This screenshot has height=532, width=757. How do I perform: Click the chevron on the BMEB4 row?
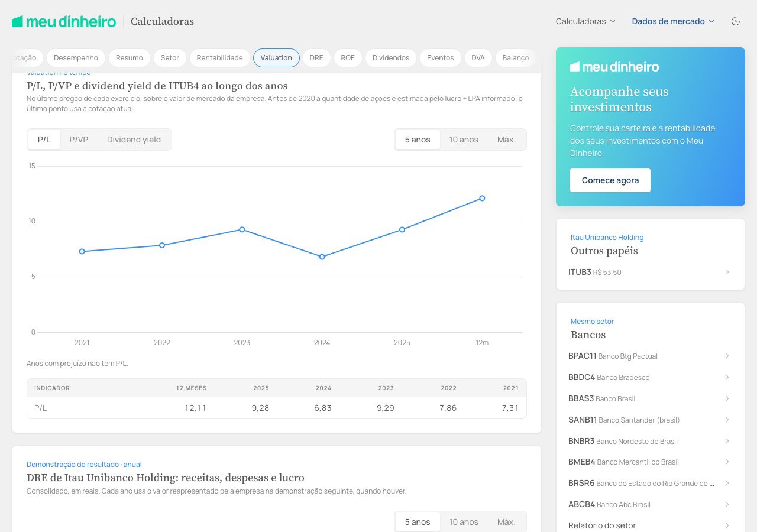click(x=727, y=462)
